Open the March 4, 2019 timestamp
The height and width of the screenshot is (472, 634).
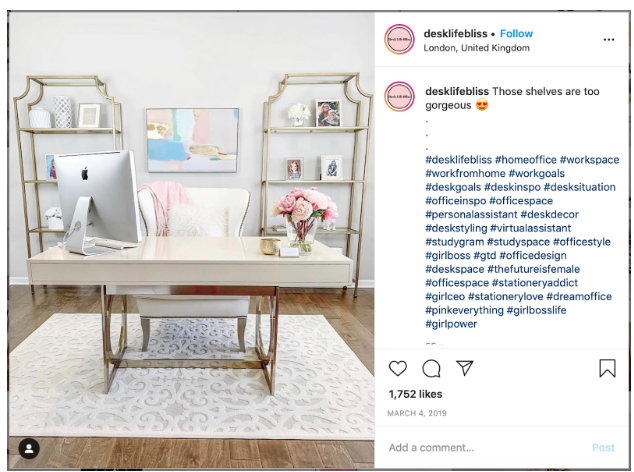[417, 413]
